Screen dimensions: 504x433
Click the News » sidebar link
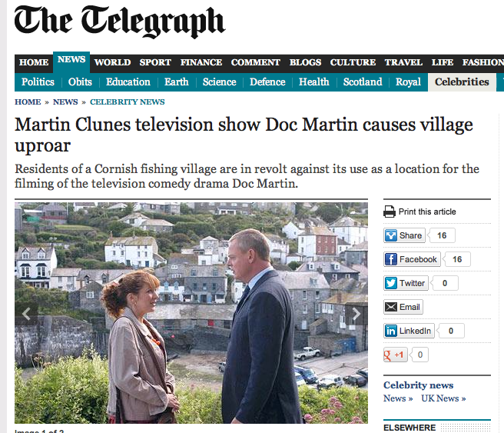click(398, 398)
